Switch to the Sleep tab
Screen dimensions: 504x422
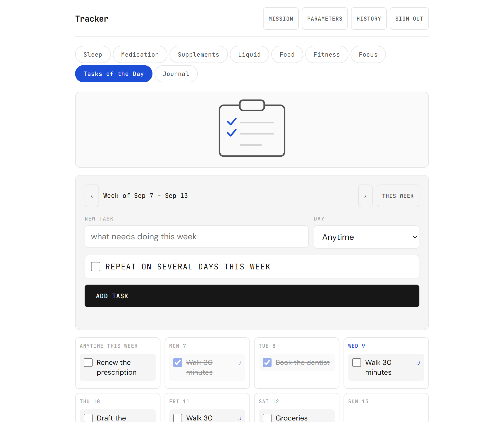(x=93, y=55)
